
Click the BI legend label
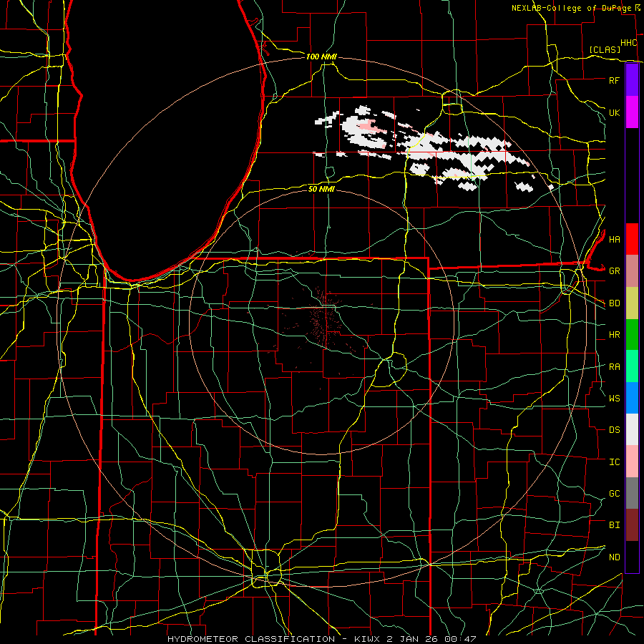point(614,525)
